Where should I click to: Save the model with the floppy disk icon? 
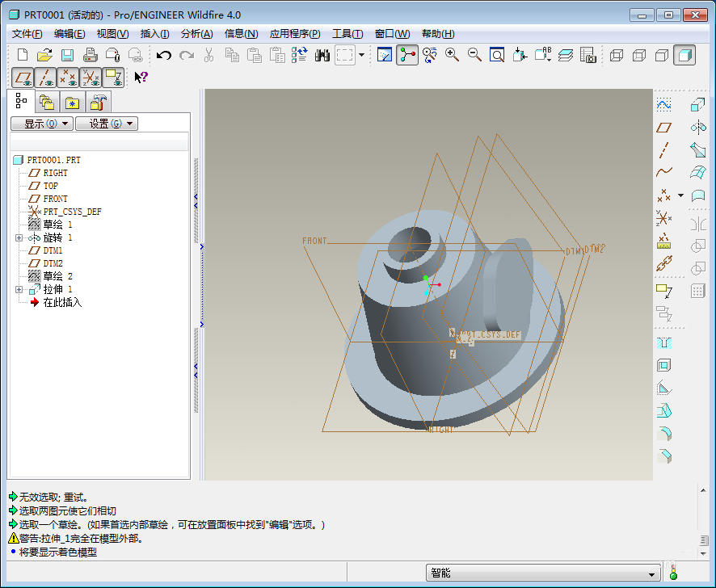coord(68,55)
